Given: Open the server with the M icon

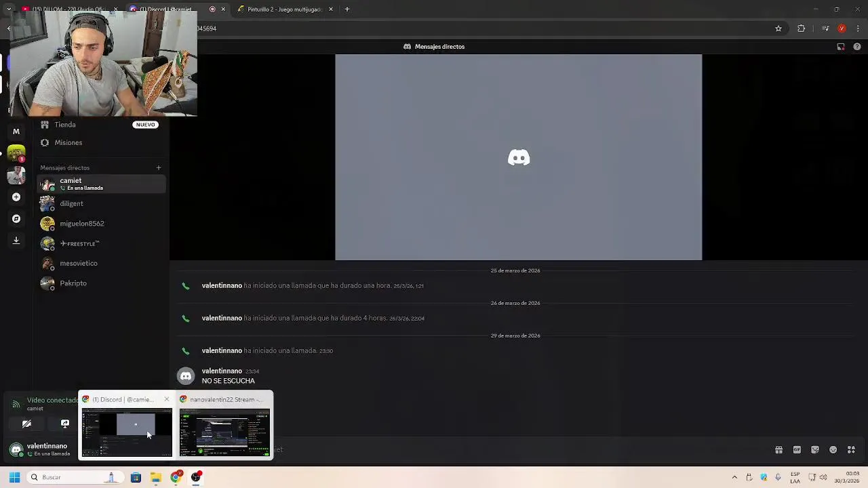Looking at the screenshot, I should 16,131.
